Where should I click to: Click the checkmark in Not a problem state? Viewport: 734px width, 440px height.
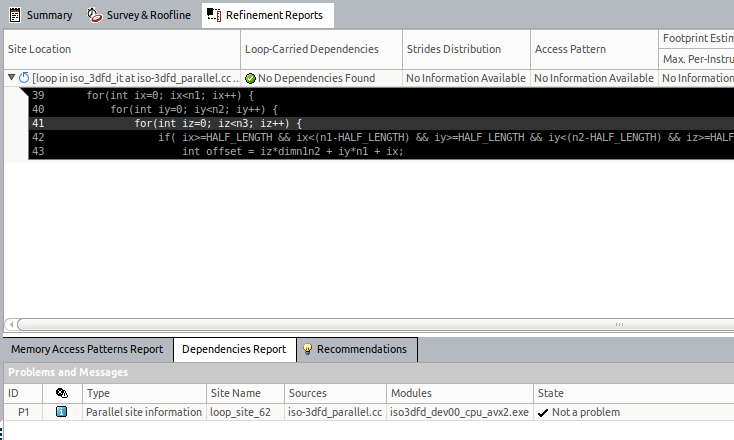(543, 412)
